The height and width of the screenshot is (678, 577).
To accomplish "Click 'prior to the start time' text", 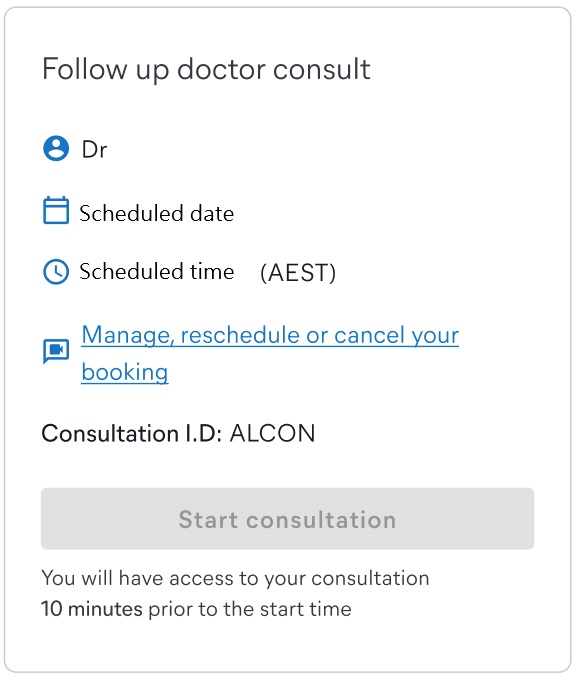I will click(x=250, y=609).
